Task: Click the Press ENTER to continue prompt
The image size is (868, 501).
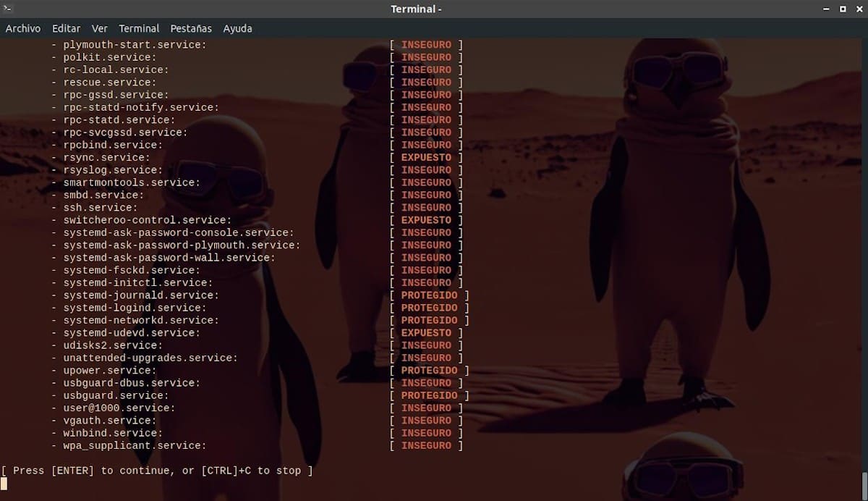Action: tap(157, 471)
